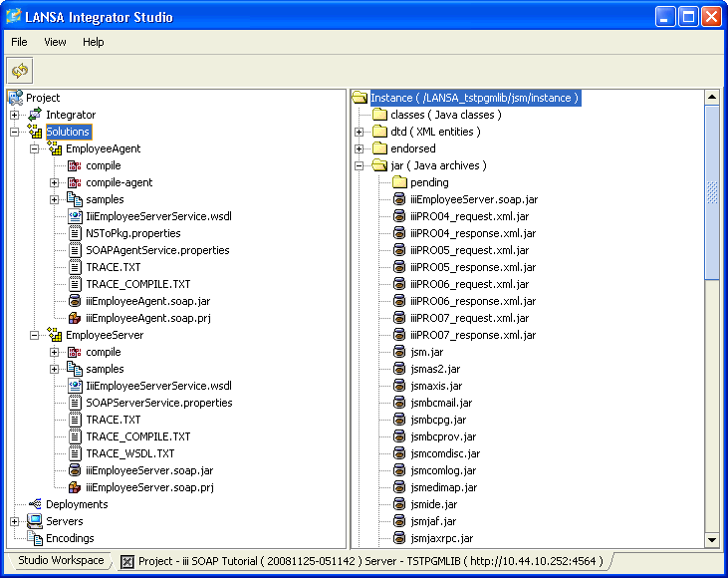
Task: Click the classes folder icon
Action: tap(379, 115)
